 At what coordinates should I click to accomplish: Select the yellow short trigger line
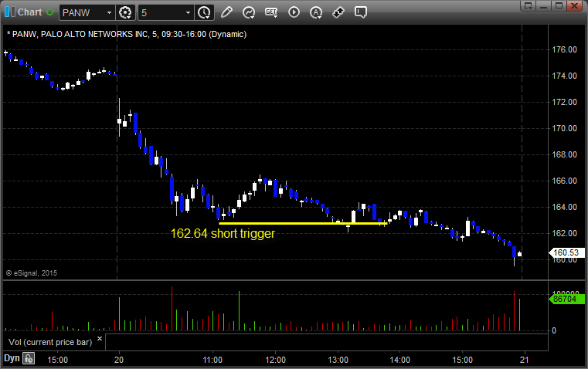point(303,223)
